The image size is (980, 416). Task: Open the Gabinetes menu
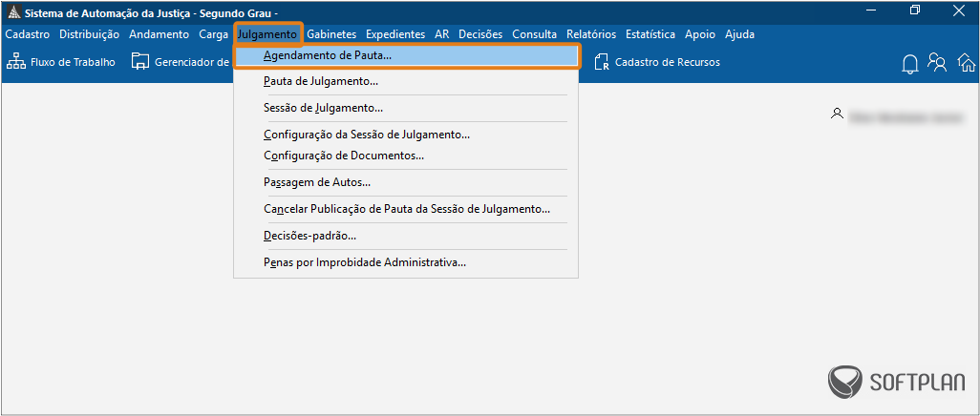click(331, 34)
